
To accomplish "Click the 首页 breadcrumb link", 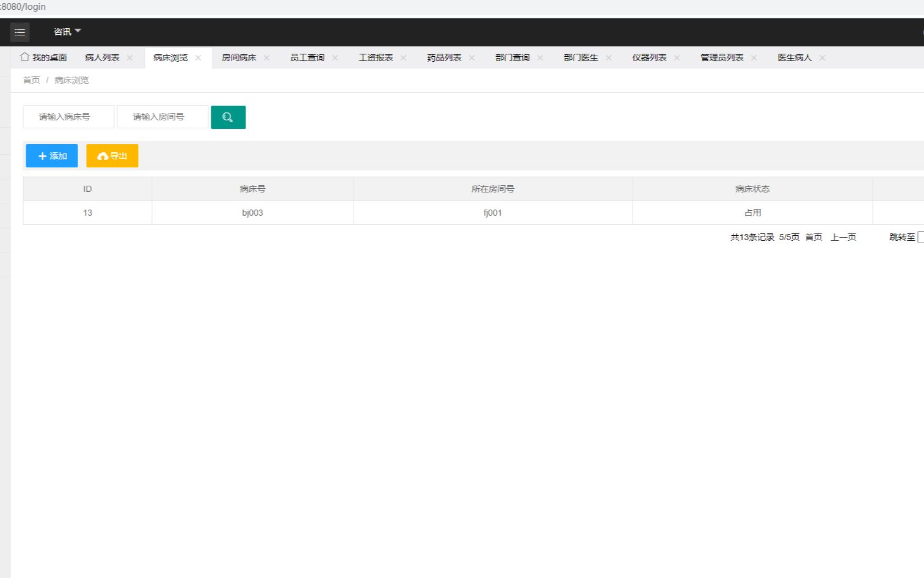I will coord(31,80).
